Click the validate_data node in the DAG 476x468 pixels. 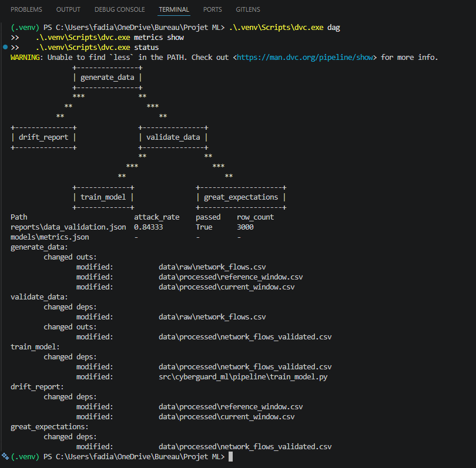point(173,137)
